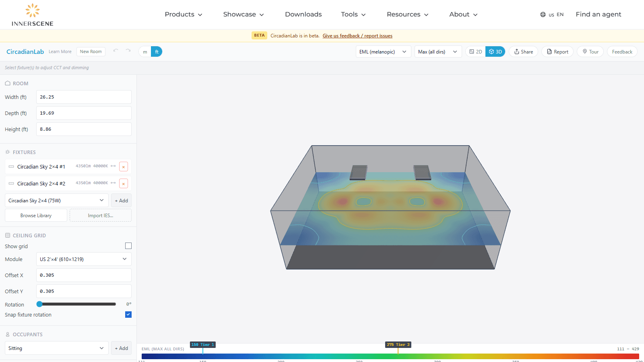Image resolution: width=644 pixels, height=362 pixels.
Task: Click the room Depth field
Action: point(84,113)
